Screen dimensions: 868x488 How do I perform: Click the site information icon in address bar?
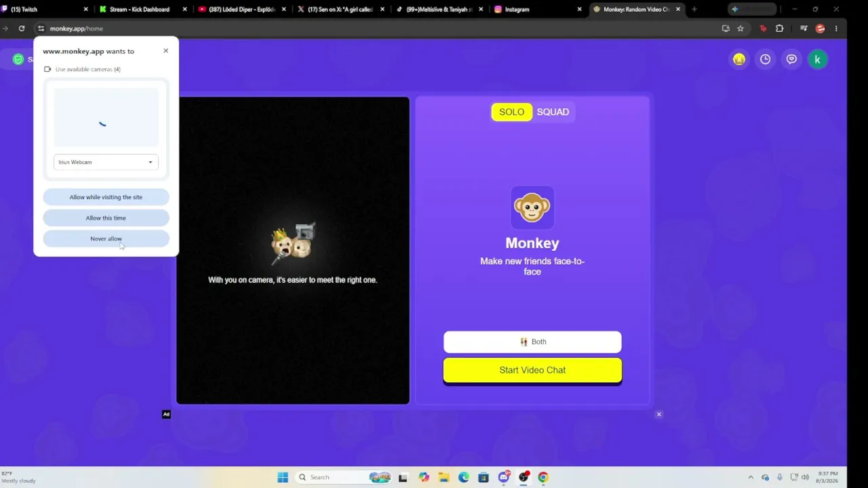click(x=41, y=28)
